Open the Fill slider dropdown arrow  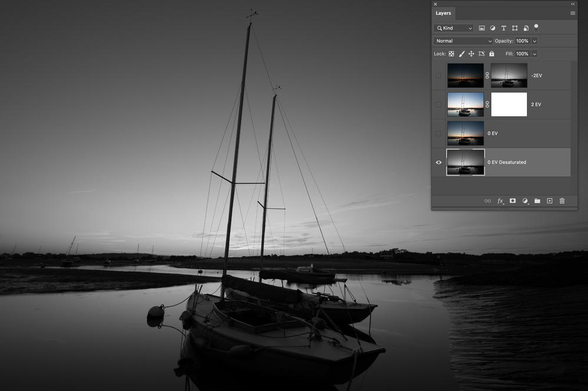534,54
